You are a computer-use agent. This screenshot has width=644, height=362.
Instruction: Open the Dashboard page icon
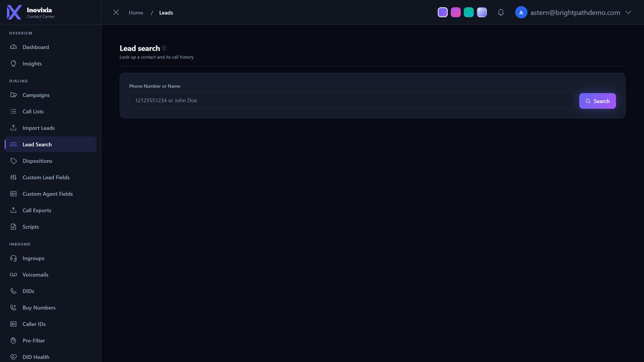point(13,47)
